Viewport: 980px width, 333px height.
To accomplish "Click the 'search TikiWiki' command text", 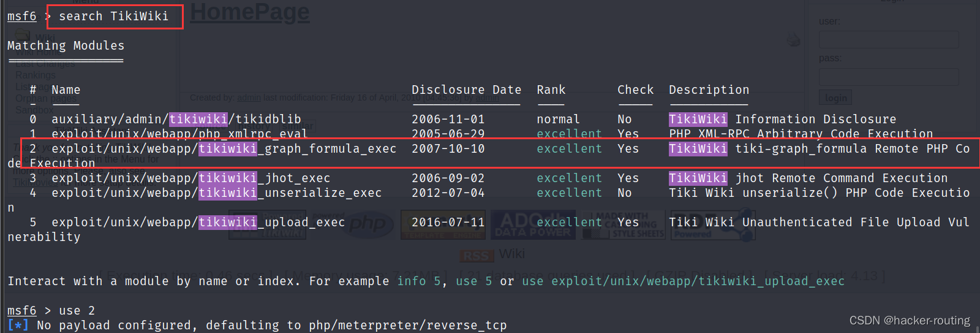I will pyautogui.click(x=113, y=16).
